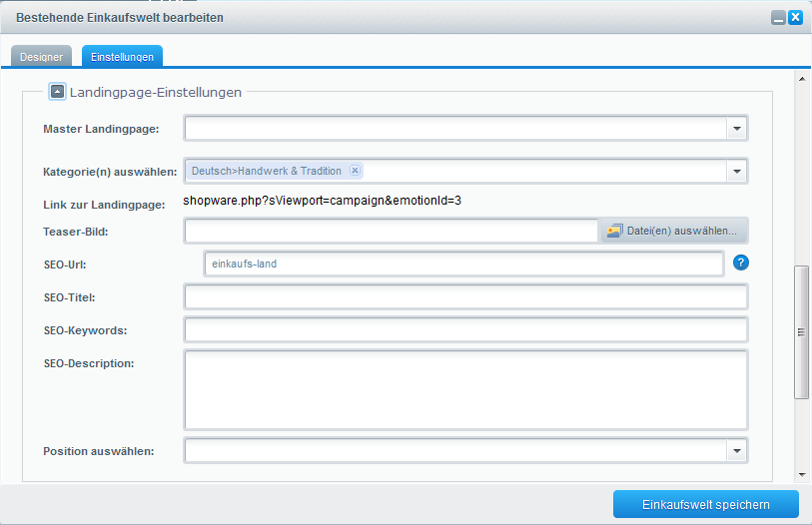Click the SEO-Url help question mark icon
This screenshot has width=812, height=525.
[740, 263]
